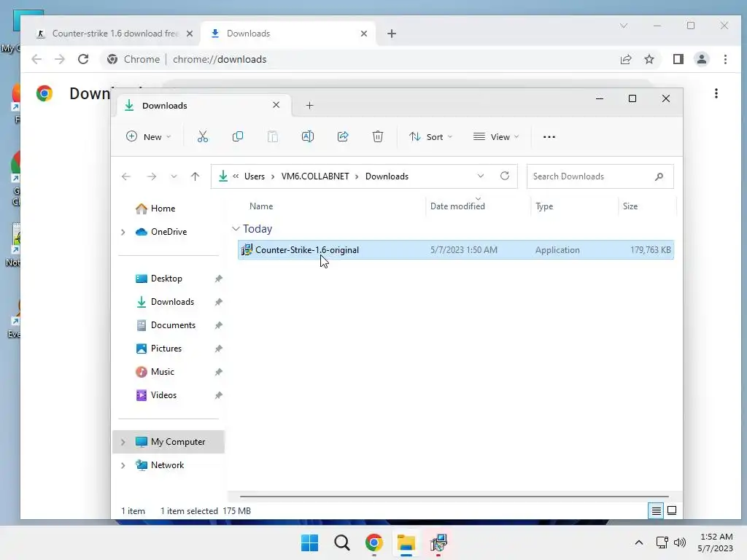
Task: Open the New item dropdown
Action: (x=148, y=136)
